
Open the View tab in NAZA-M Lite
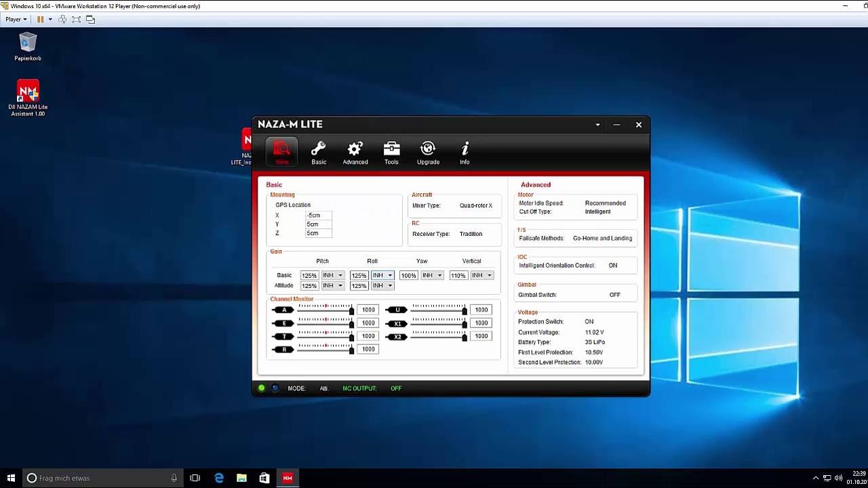(281, 152)
